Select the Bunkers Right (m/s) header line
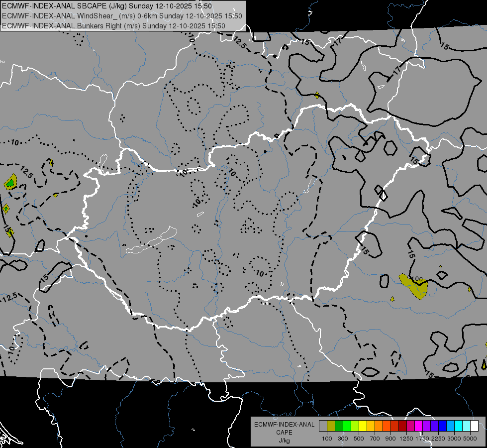The image size is (487, 448). (x=113, y=26)
